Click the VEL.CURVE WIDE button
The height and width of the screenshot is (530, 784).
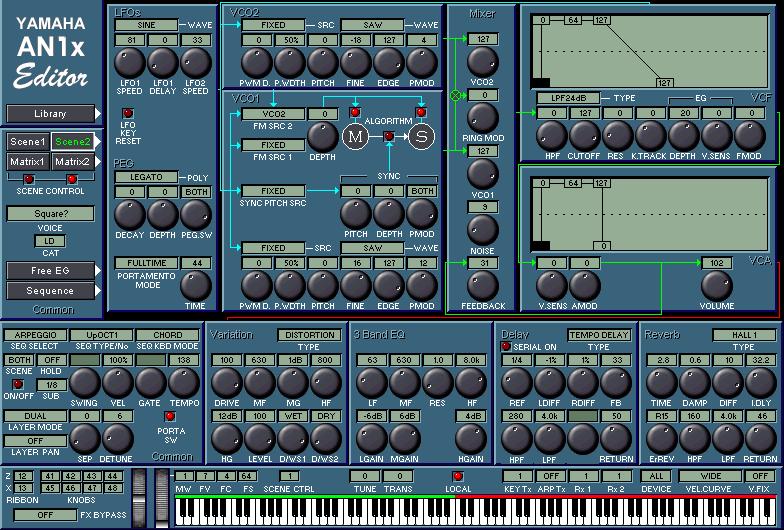(710, 476)
